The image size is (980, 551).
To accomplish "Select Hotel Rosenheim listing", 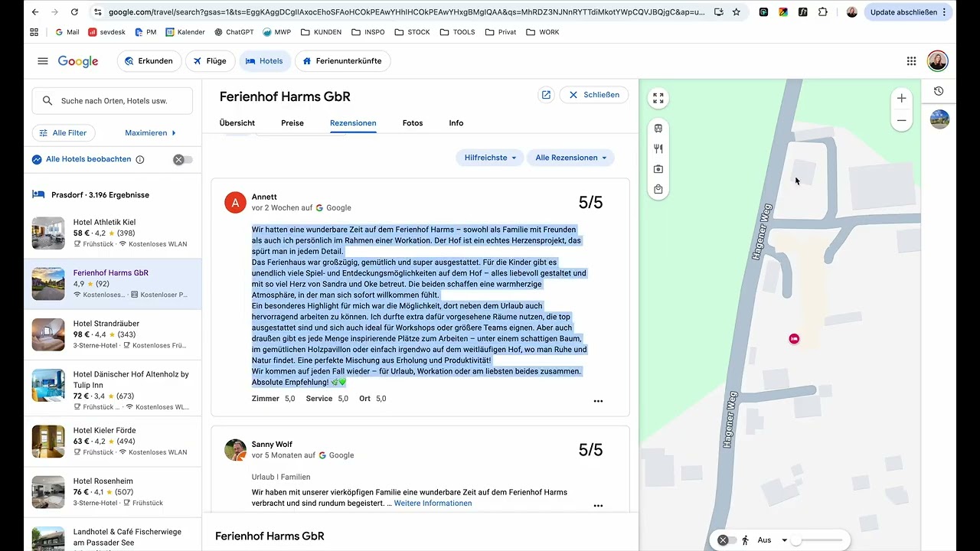I will (x=113, y=492).
